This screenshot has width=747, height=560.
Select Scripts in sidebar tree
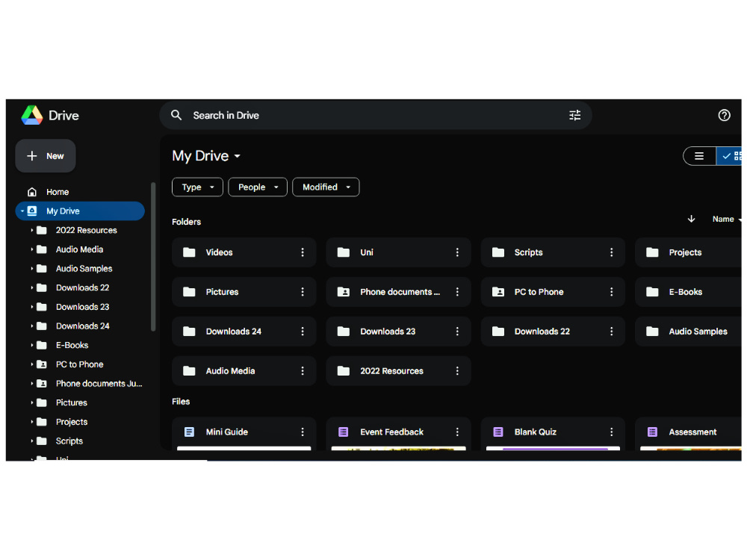[x=69, y=441]
